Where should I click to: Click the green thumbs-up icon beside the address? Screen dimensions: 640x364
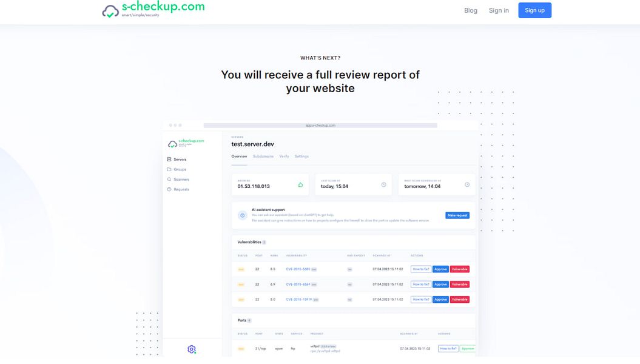click(300, 185)
